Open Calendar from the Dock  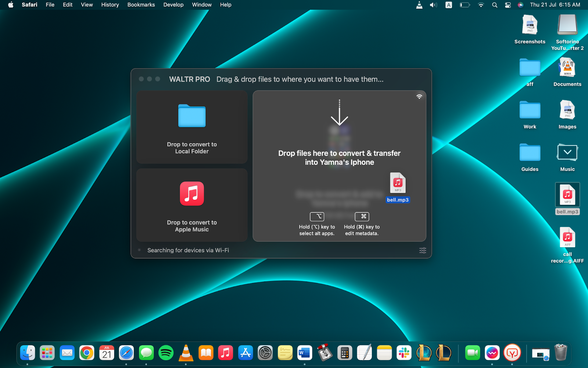click(x=107, y=353)
